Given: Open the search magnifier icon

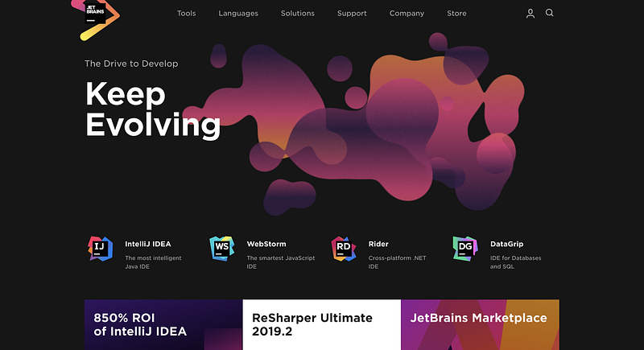Looking at the screenshot, I should tap(550, 13).
